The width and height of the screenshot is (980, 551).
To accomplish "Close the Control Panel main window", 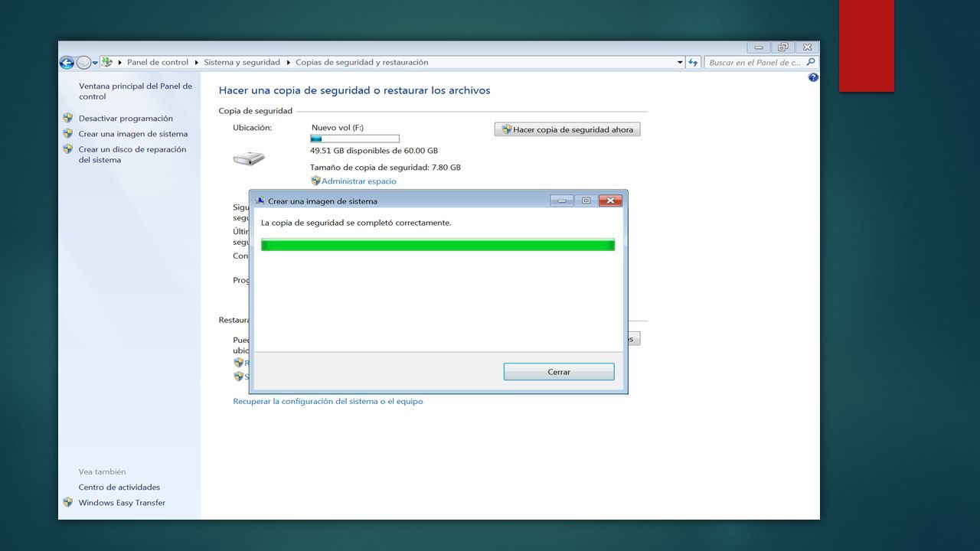I will (807, 47).
